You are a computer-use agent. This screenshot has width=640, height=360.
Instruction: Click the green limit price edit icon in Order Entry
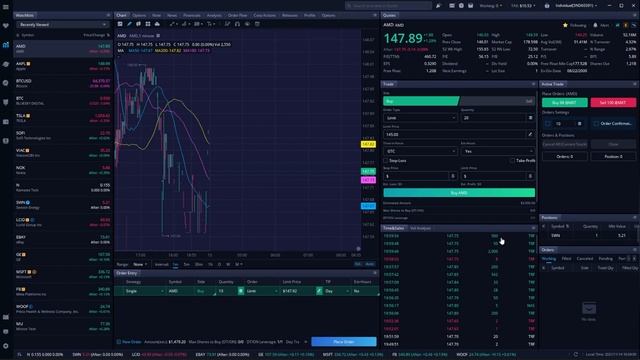(319, 291)
